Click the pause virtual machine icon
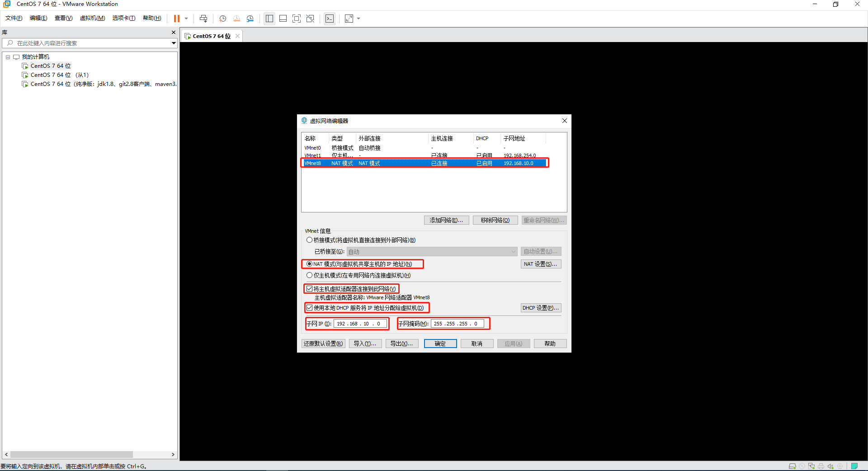Screen dimensions: 868x471 coord(177,19)
